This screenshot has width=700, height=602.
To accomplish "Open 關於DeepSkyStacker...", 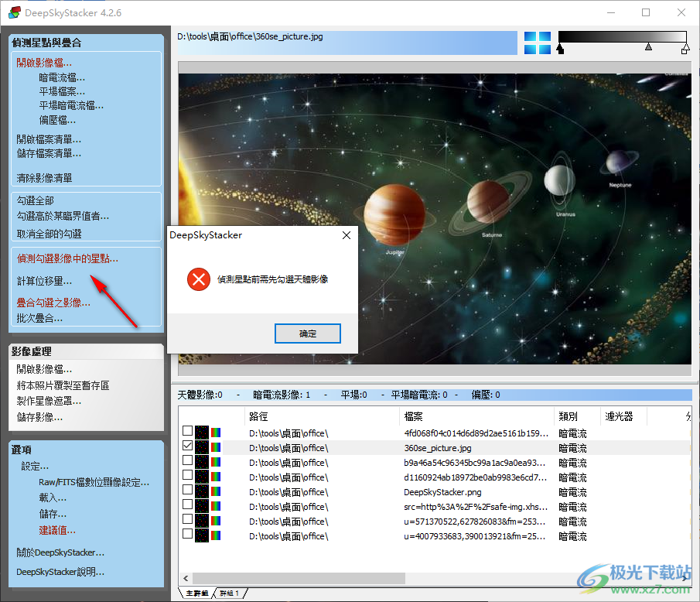I will point(60,552).
